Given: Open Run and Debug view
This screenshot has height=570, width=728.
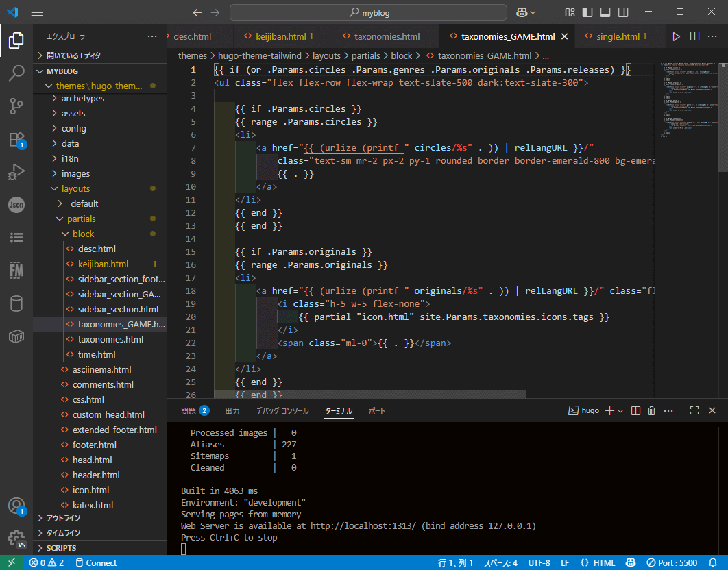Looking at the screenshot, I should [16, 172].
